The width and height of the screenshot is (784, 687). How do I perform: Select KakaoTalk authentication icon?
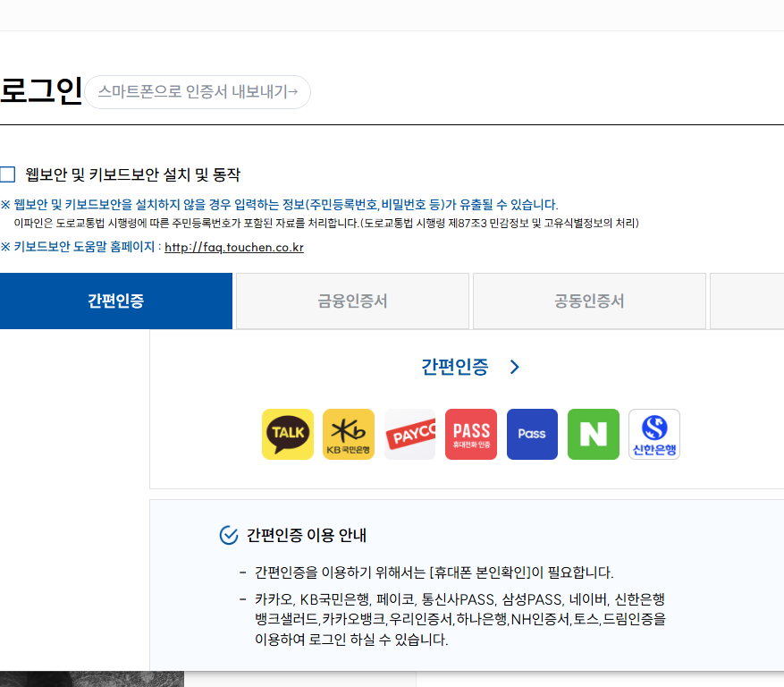[288, 434]
